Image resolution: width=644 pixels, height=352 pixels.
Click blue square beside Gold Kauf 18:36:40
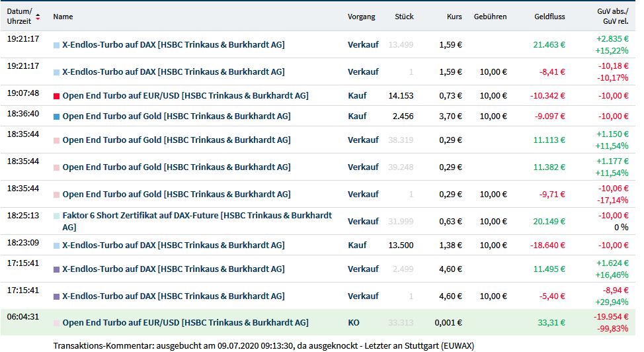pos(56,116)
